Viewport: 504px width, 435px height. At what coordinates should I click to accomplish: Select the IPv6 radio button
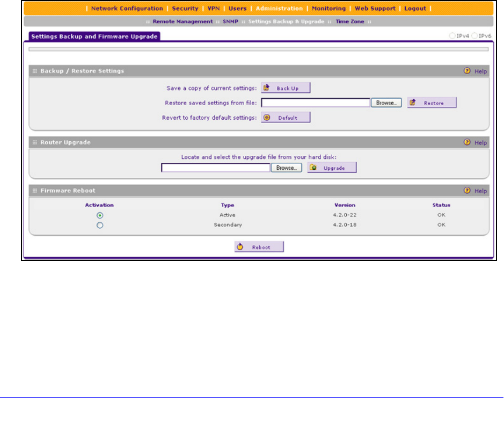click(474, 35)
